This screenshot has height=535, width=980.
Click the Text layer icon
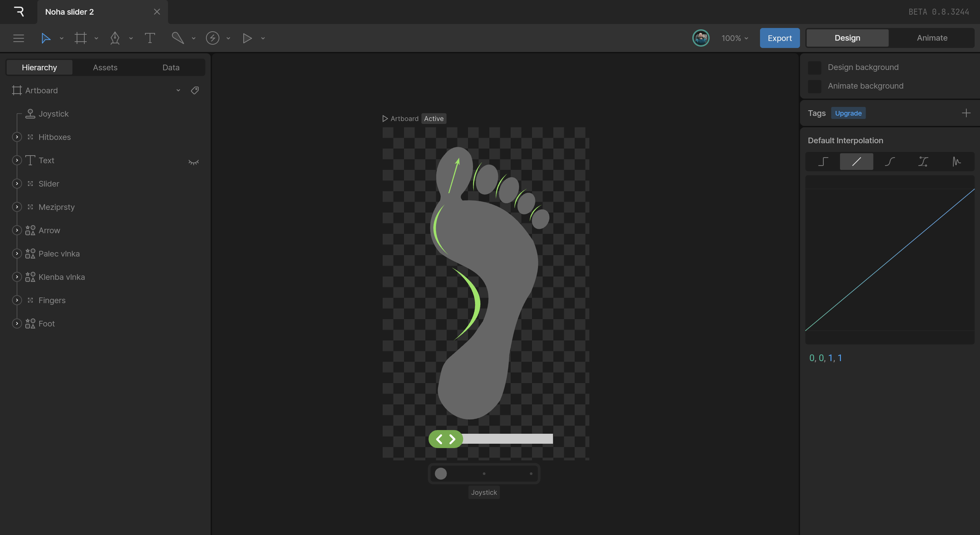(x=30, y=161)
